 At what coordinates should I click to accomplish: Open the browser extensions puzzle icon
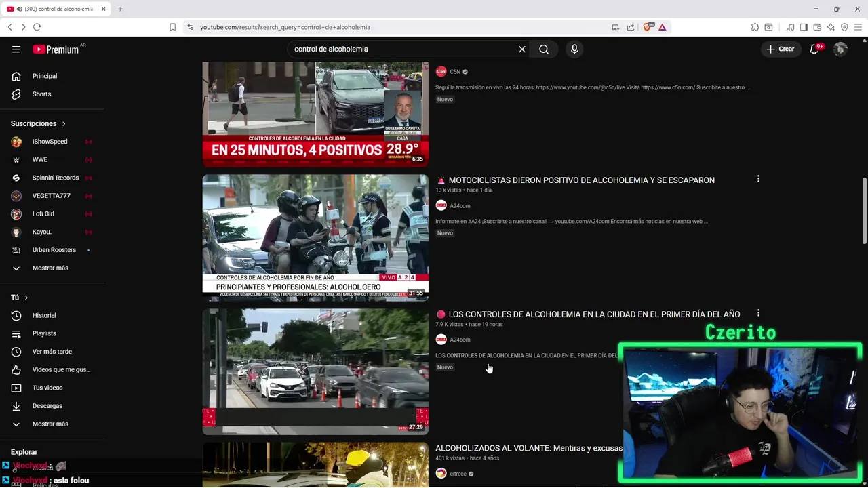(x=755, y=27)
